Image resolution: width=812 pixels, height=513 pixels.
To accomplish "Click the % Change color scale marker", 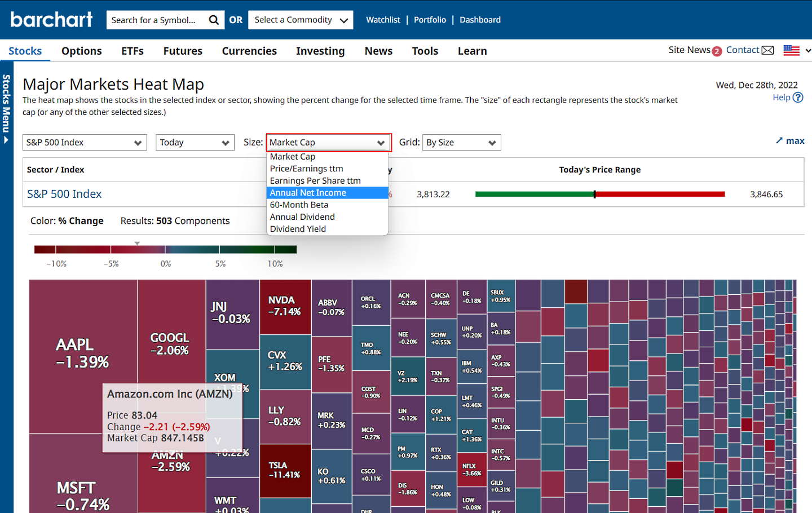I will 137,243.
